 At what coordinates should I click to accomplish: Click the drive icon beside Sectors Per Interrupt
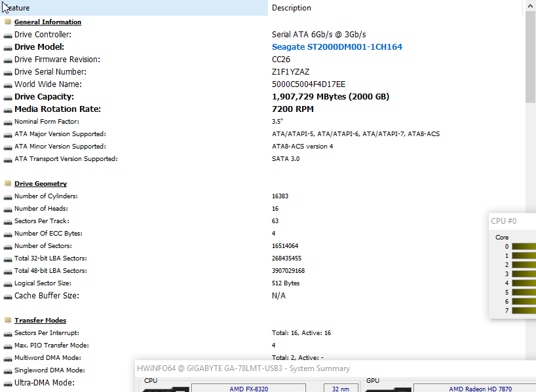pos(7,334)
